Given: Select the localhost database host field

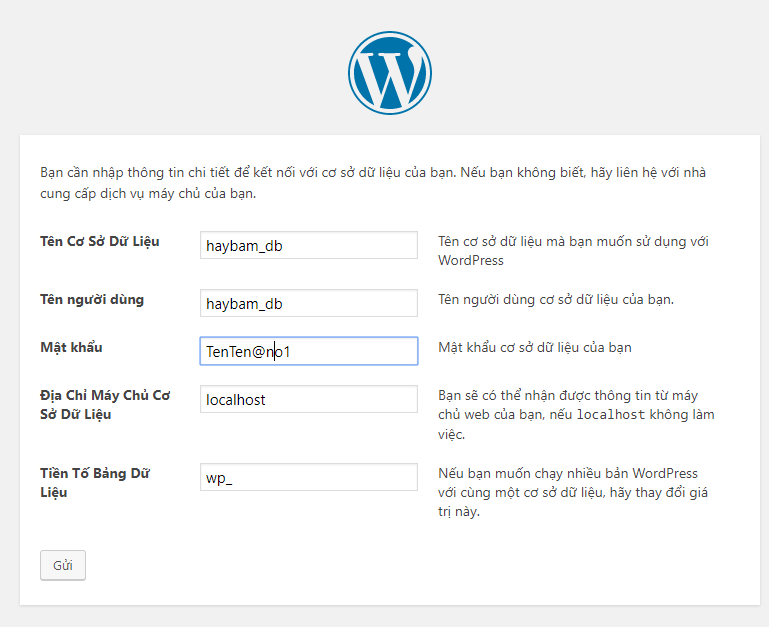Looking at the screenshot, I should [x=309, y=399].
